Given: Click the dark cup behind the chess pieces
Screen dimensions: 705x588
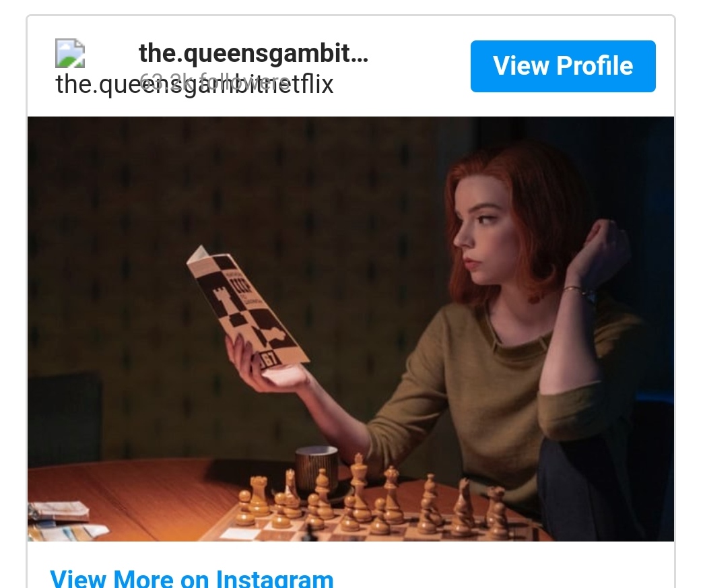Looking at the screenshot, I should (317, 468).
